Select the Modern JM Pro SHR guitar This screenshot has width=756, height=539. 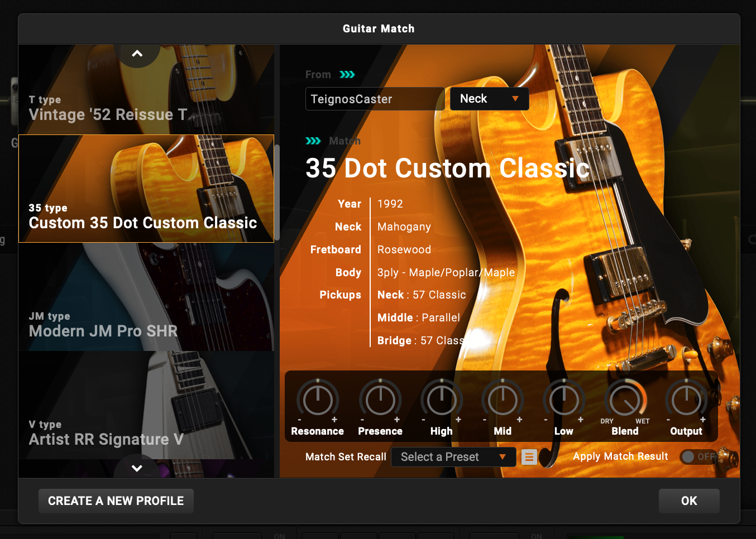coord(145,296)
